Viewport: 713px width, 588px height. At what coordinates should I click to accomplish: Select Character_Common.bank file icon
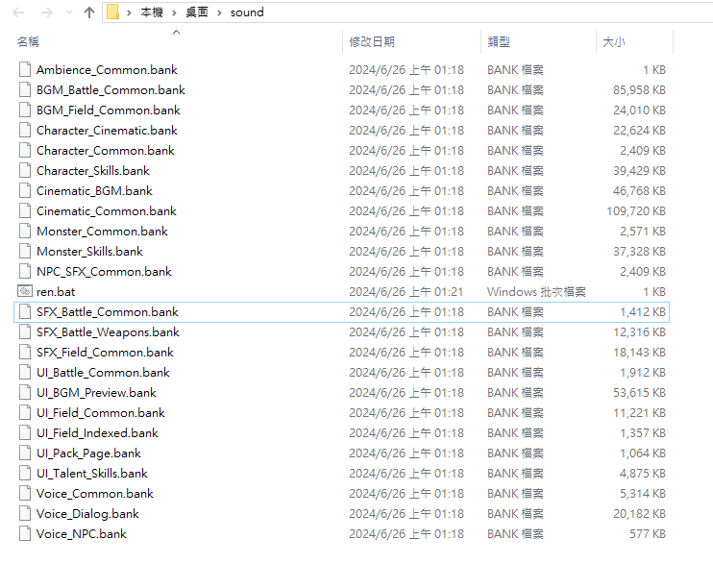[25, 150]
